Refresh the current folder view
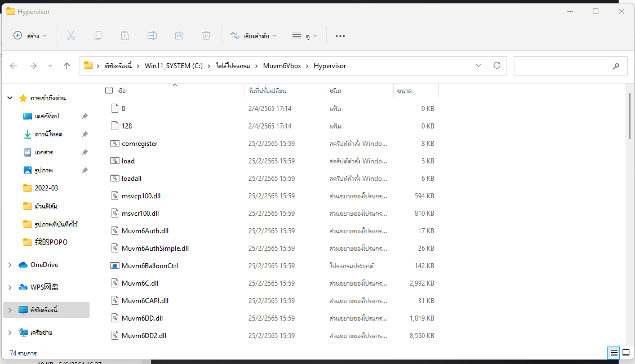Image resolution: width=635 pixels, height=364 pixels. pos(497,65)
